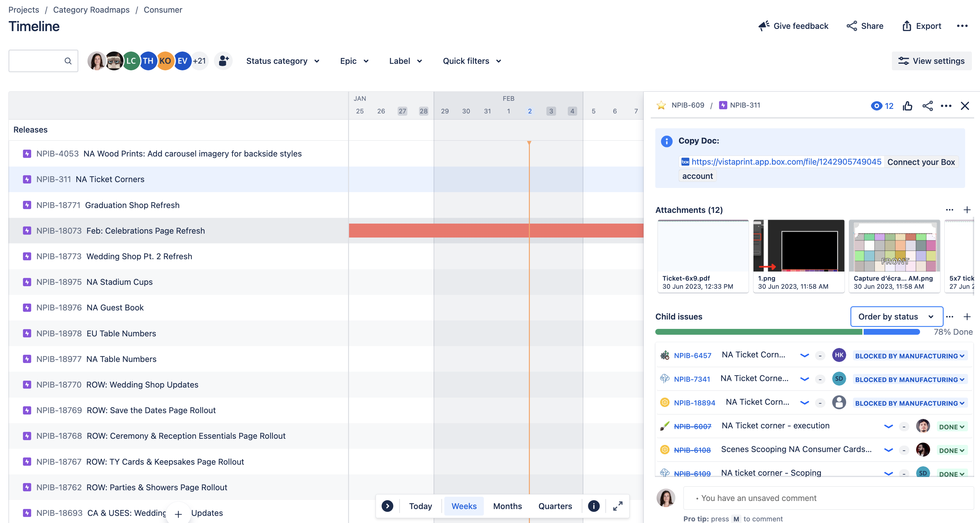
Task: Like the issue with the thumbs up
Action: point(908,106)
